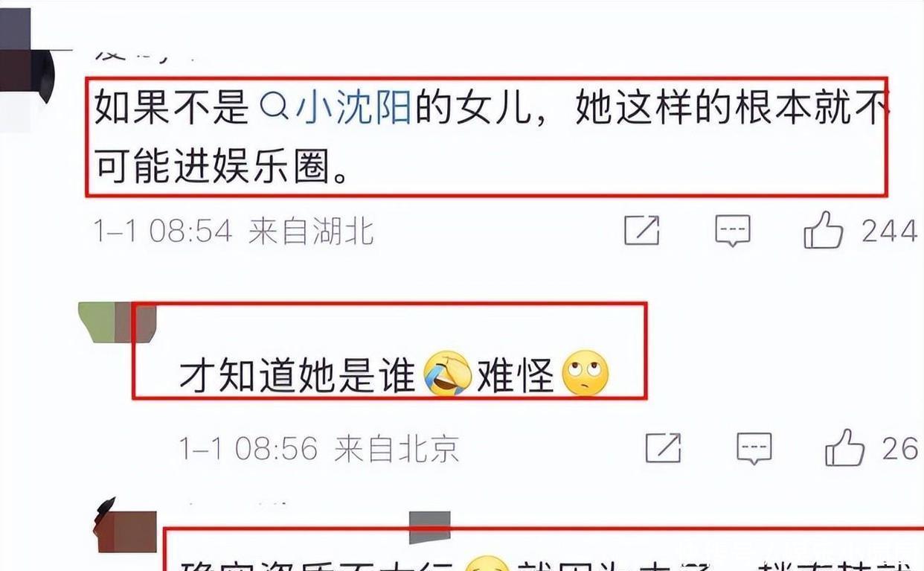924x571 pixels.
Task: Open the reply bubble on the 北京 comment
Action: click(754, 448)
